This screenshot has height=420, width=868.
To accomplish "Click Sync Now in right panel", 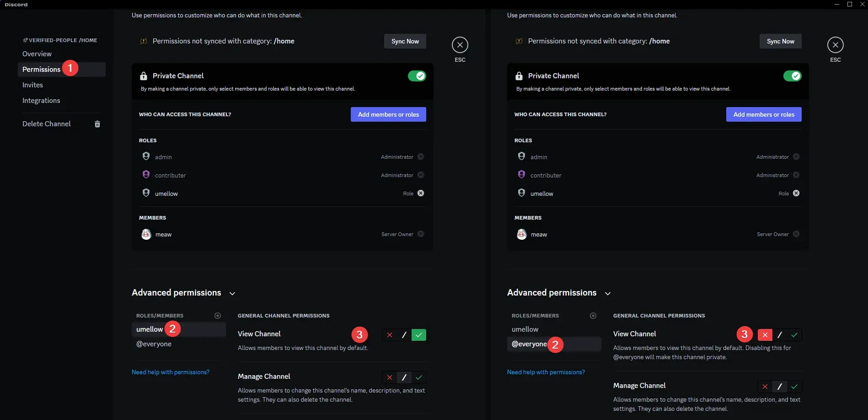I will (x=781, y=41).
